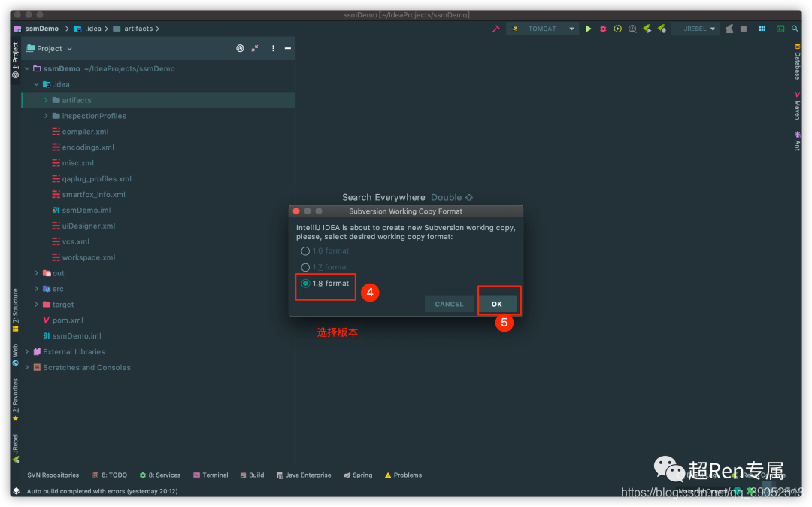The image size is (812, 507).
Task: Click the locate target icon in Project panel
Action: (240, 49)
